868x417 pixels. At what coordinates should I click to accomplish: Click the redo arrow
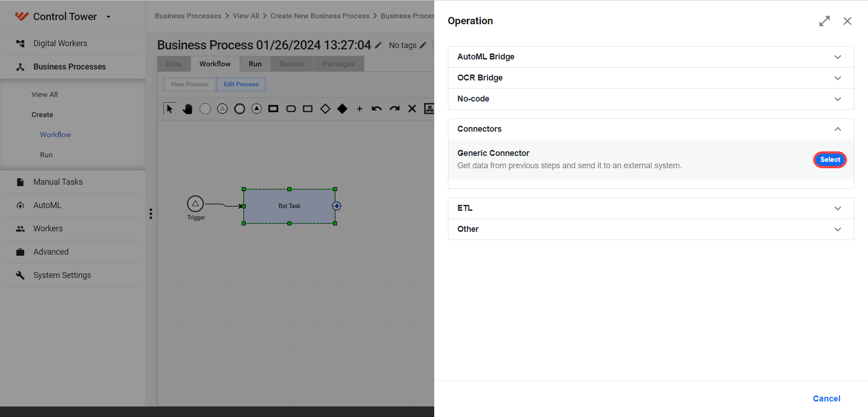pyautogui.click(x=394, y=109)
